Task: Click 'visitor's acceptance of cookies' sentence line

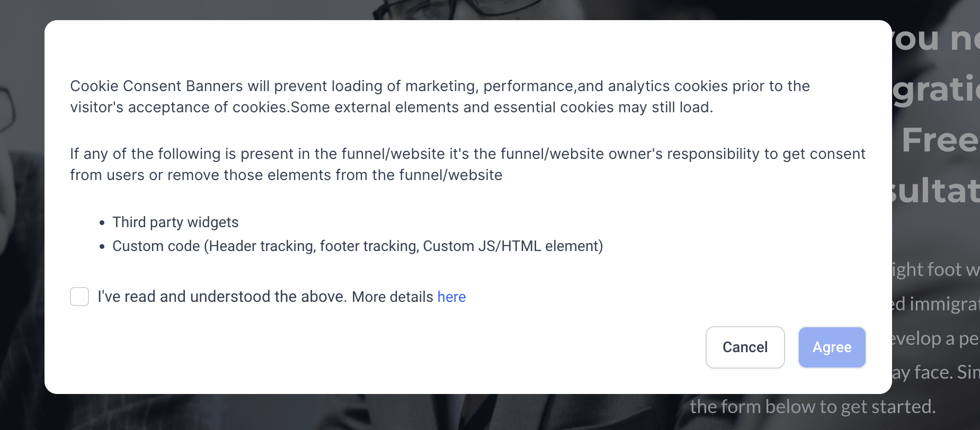Action: 391,107
